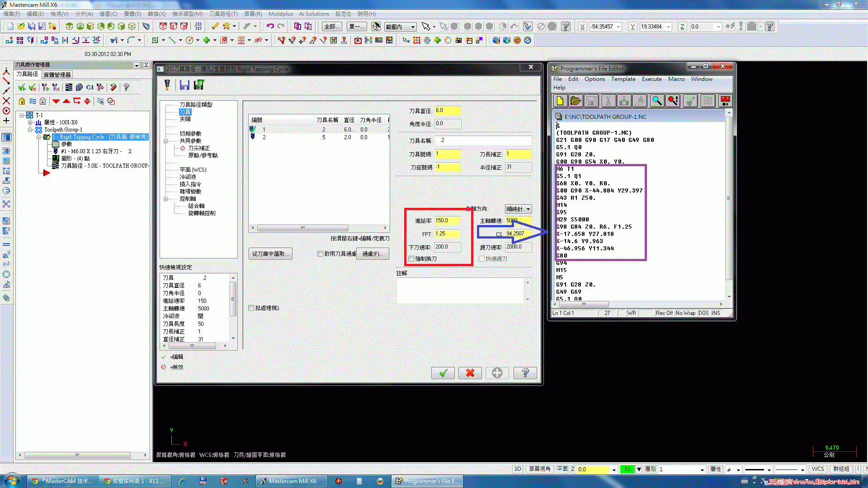Open the Template menu in file editor
Image resolution: width=868 pixels, height=488 pixels.
623,79
